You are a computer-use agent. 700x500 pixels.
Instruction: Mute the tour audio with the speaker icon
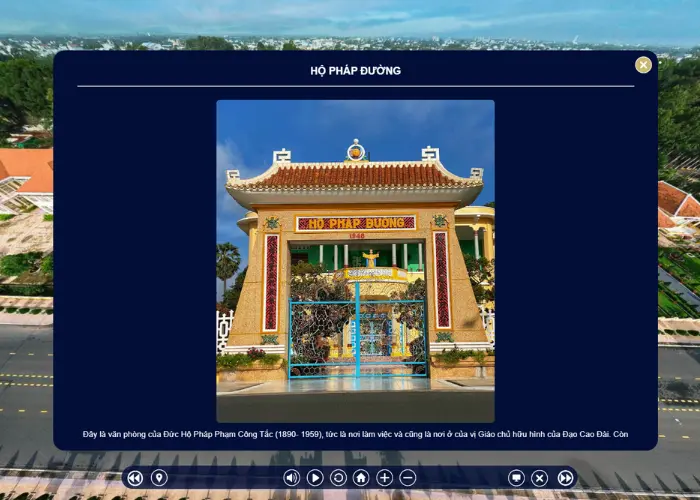(x=292, y=478)
